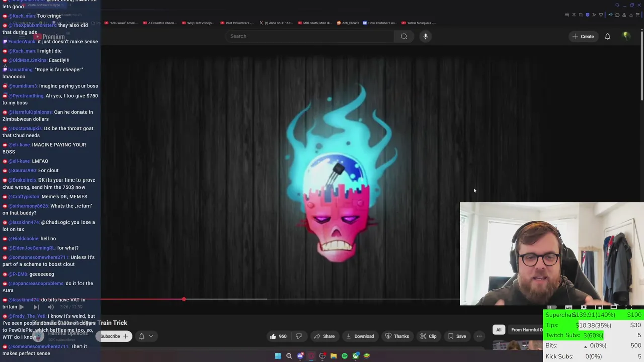The height and width of the screenshot is (362, 644).
Task: Switch to the "MRI death: Man di..." tab
Action: 314,23
